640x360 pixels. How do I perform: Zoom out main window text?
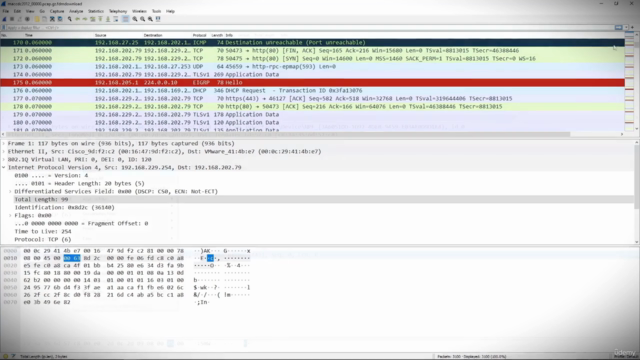(142, 19)
